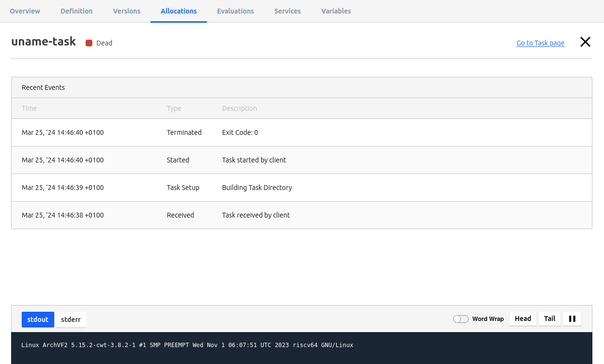Open the Versions tab
This screenshot has height=364, width=604.
click(127, 11)
